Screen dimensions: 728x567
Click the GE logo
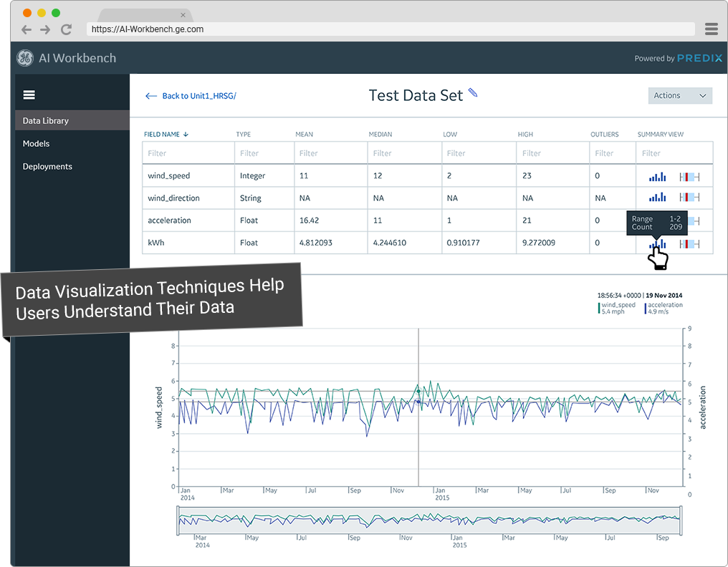click(25, 58)
